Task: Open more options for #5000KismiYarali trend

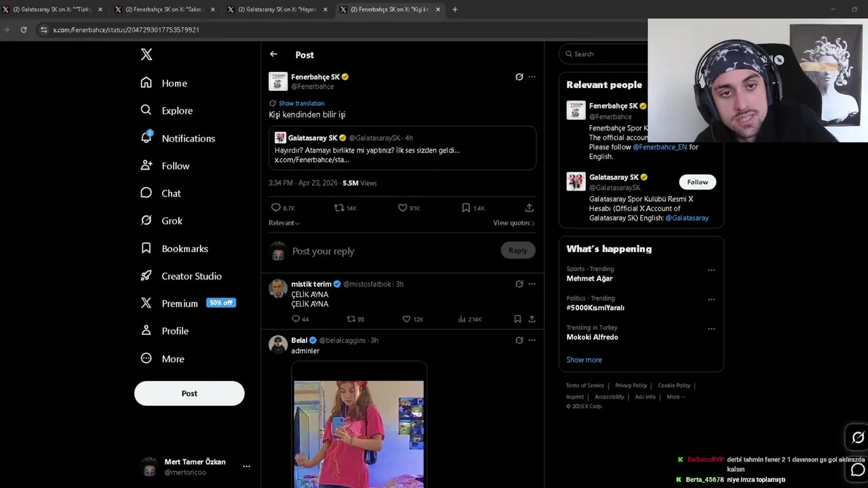Action: 711,299
